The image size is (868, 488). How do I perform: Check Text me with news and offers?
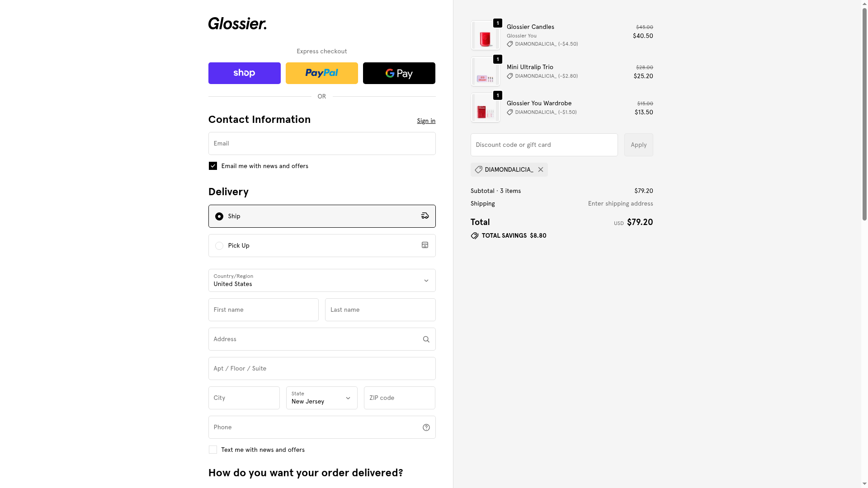(x=213, y=450)
